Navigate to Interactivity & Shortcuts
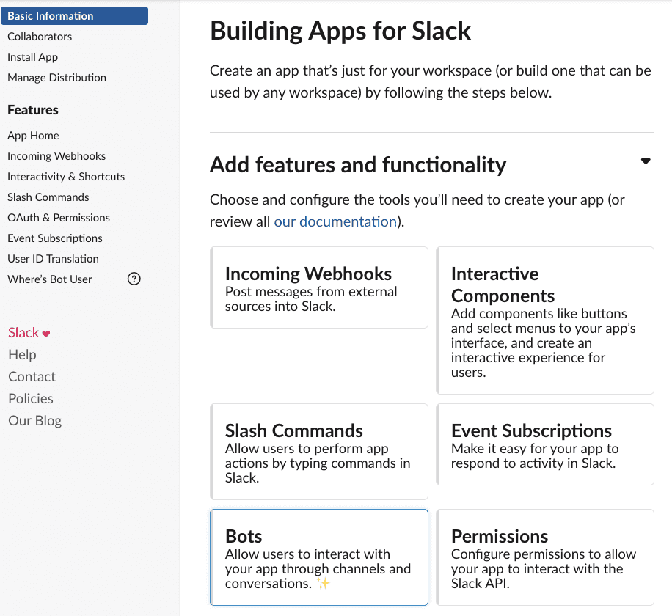The image size is (672, 616). click(x=65, y=176)
